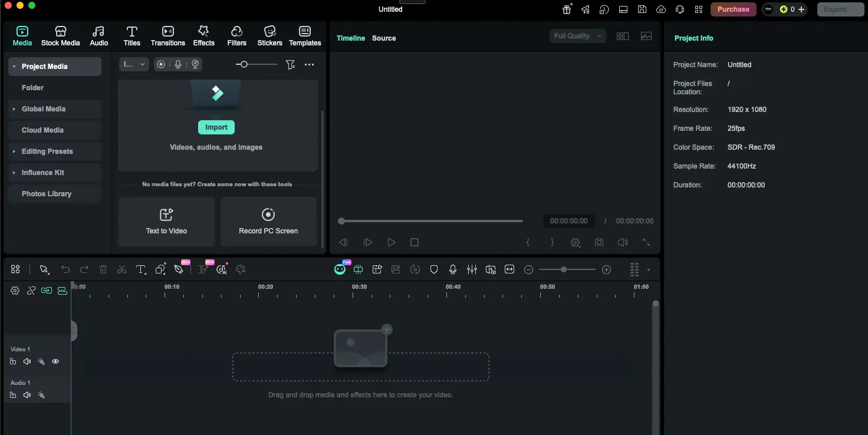
Task: Open the Stock Media tab
Action: click(x=60, y=35)
